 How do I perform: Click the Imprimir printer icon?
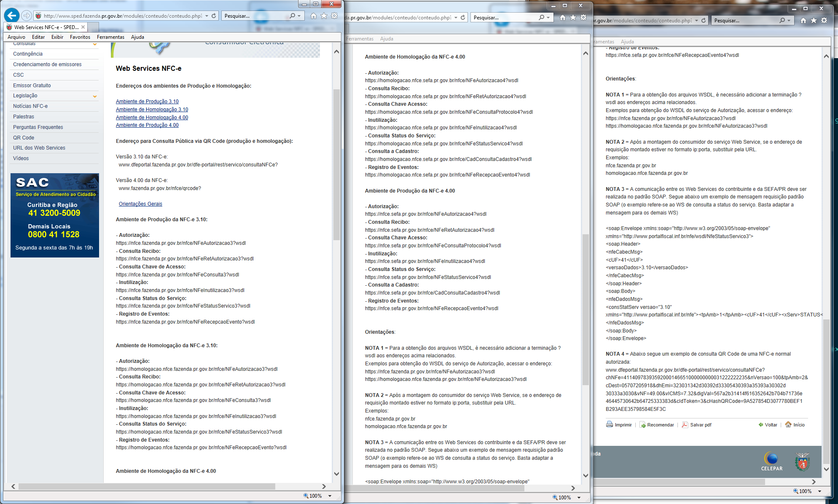coord(610,424)
